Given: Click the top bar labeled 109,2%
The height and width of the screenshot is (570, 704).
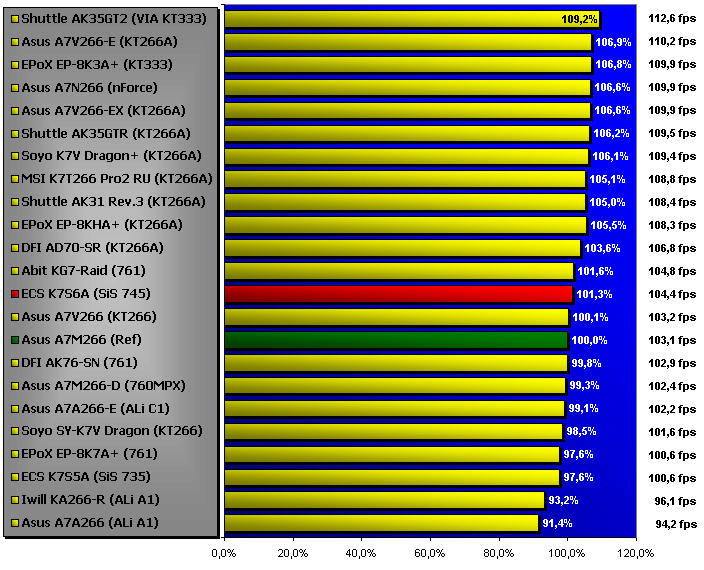Looking at the screenshot, I should tap(412, 19).
